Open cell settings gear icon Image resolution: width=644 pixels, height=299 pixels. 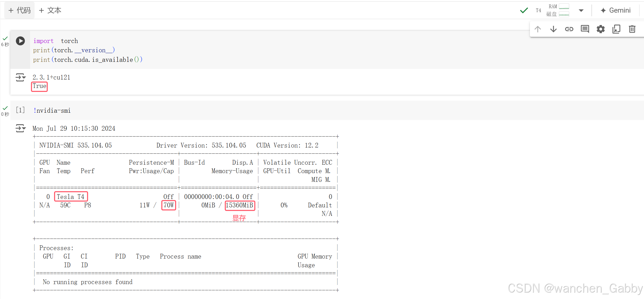(601, 29)
